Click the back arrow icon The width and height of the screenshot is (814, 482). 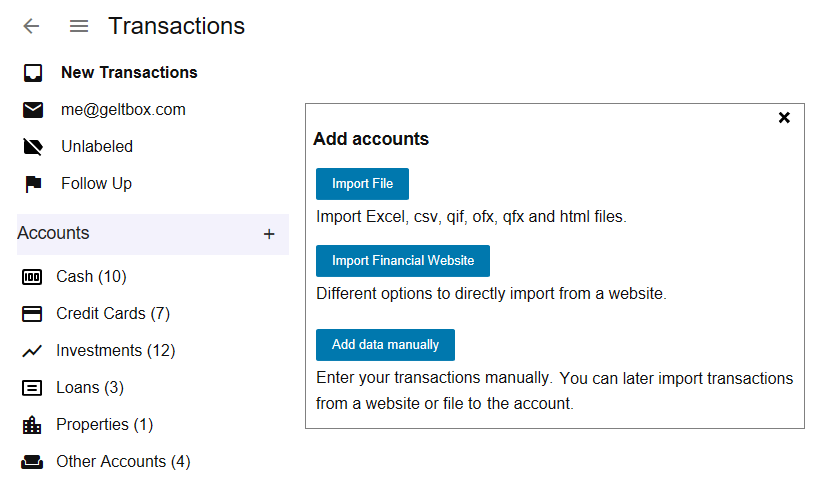31,27
